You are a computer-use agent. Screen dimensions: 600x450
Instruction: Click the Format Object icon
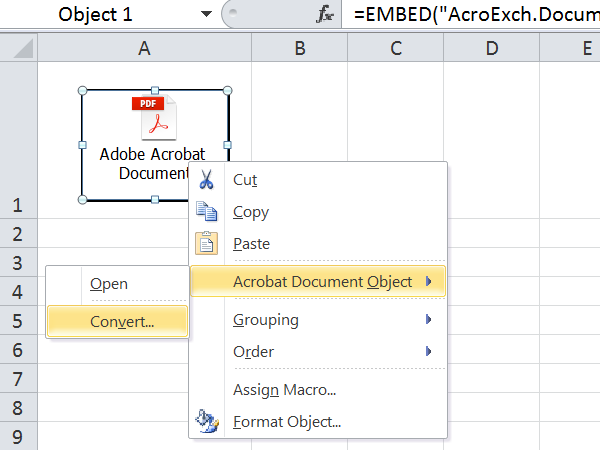(x=207, y=421)
